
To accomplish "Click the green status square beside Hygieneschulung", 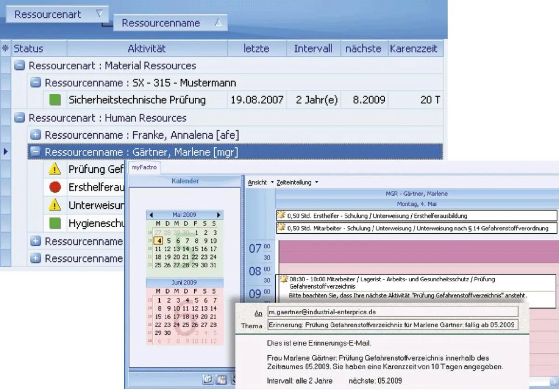I will (55, 223).
